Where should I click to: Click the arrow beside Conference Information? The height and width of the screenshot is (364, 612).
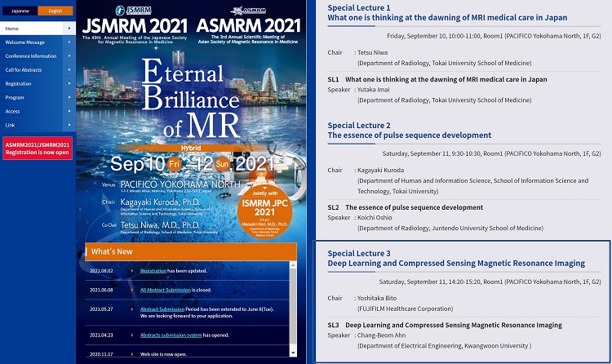coord(69,55)
